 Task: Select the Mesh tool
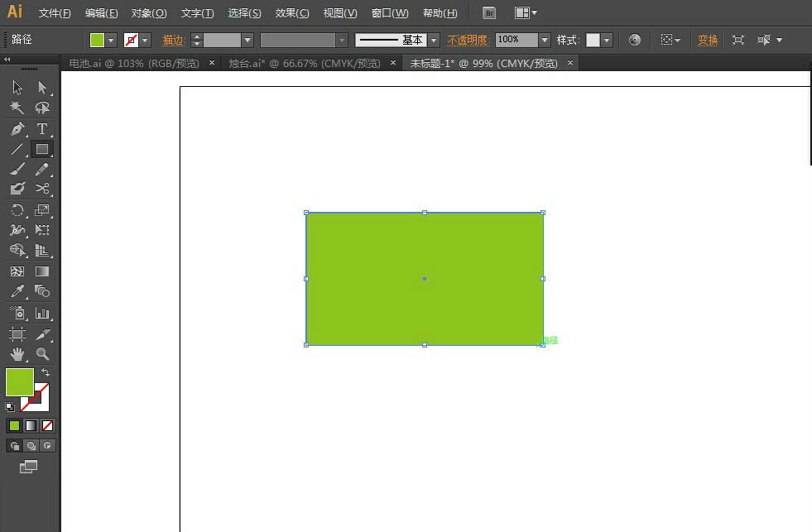[17, 271]
